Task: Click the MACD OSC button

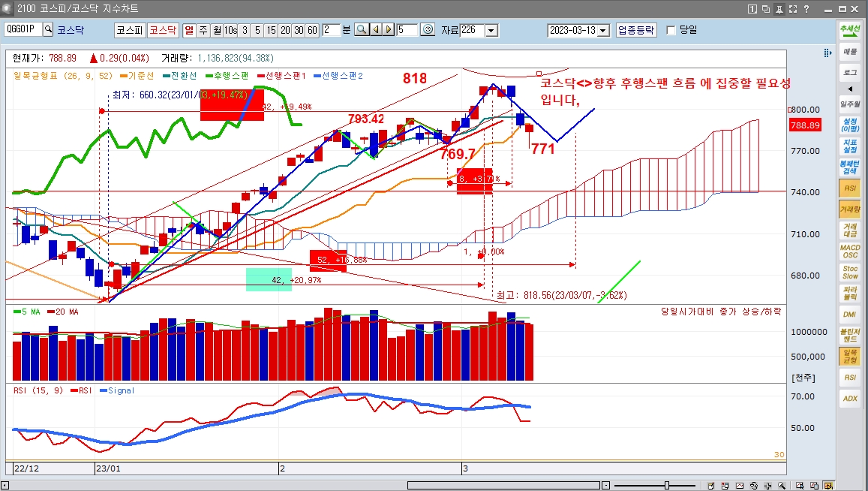Action: pos(850,251)
